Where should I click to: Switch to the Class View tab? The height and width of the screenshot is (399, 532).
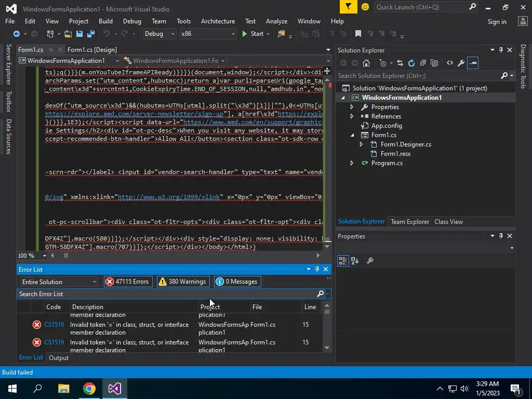click(448, 221)
